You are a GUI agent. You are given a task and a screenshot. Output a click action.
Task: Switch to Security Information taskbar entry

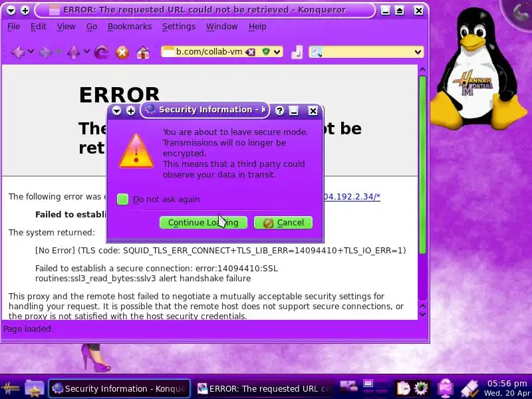[119, 388]
